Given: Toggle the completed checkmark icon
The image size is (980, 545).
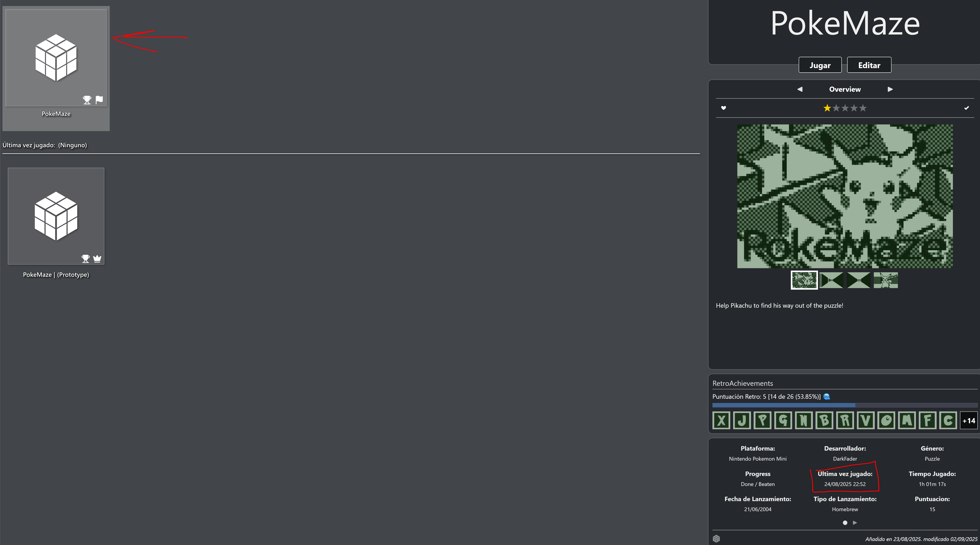Looking at the screenshot, I should (966, 108).
